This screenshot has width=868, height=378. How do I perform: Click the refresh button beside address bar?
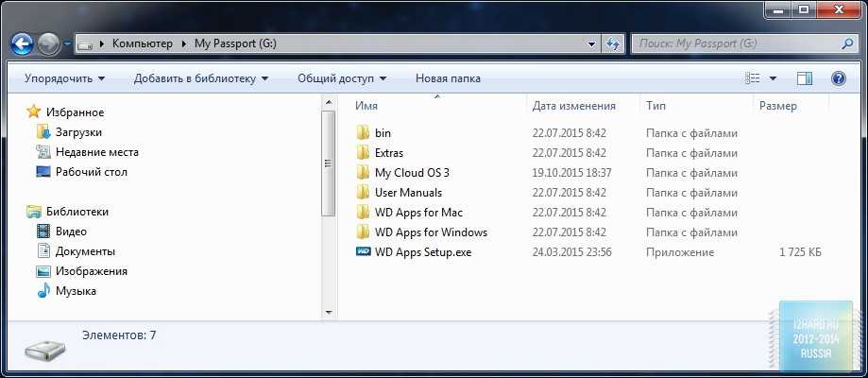click(614, 43)
